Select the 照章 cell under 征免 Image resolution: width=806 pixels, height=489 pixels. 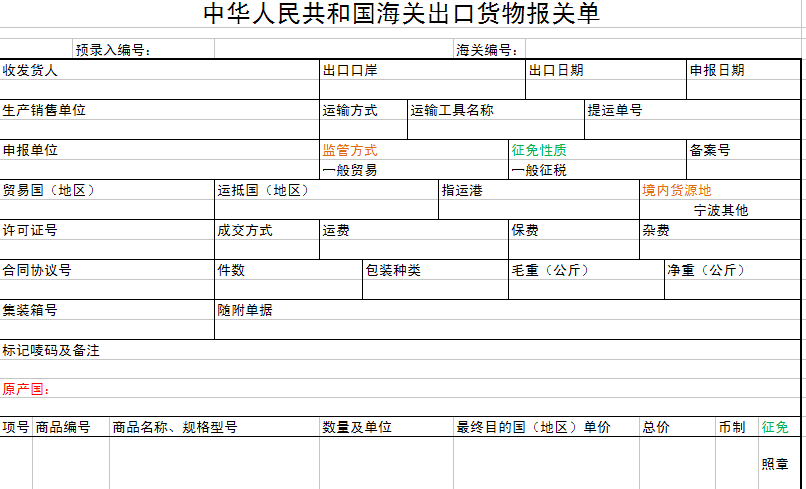780,464
